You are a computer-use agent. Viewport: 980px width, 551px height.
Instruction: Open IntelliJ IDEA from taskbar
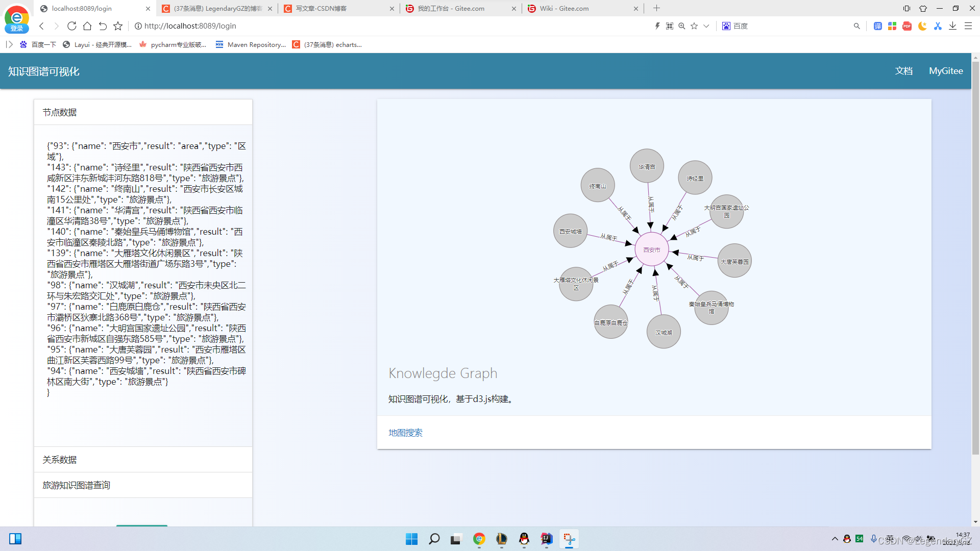[x=546, y=539]
